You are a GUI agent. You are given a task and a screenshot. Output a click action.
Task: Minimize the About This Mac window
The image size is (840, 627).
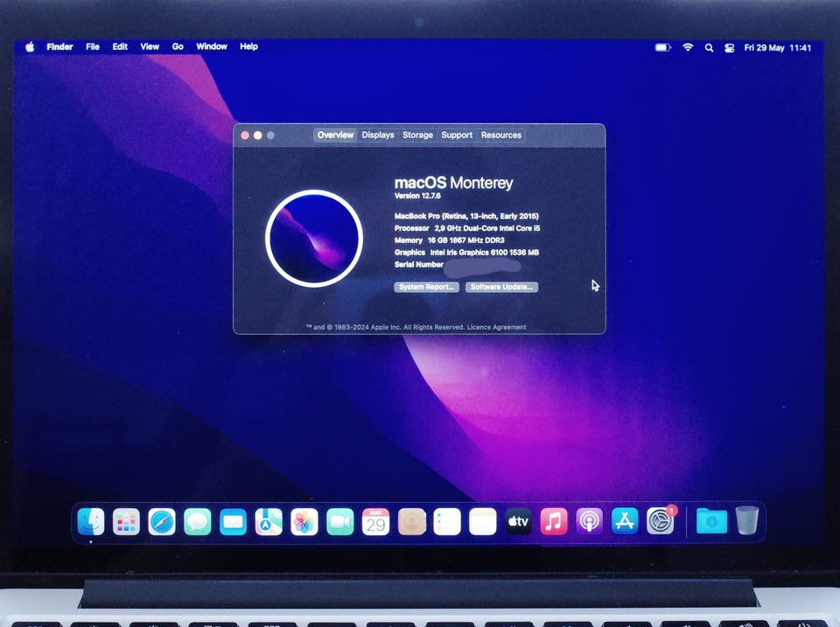[x=257, y=136]
